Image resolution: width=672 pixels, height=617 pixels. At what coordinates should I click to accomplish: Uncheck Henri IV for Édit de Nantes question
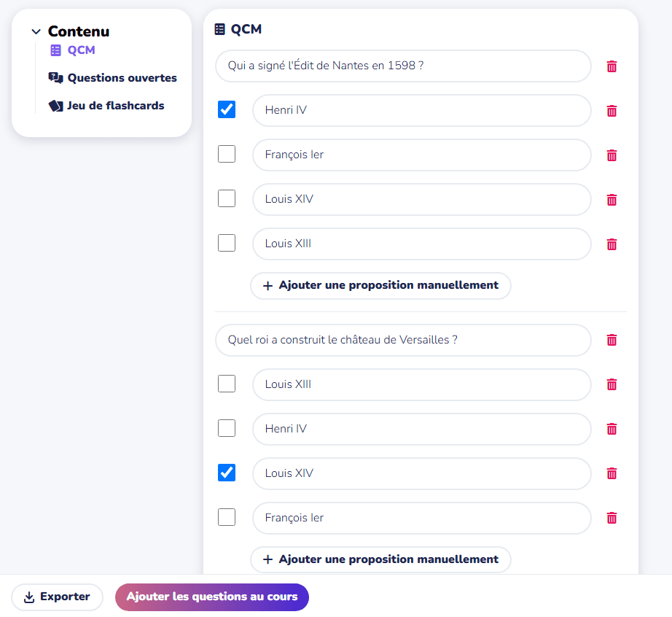227,109
